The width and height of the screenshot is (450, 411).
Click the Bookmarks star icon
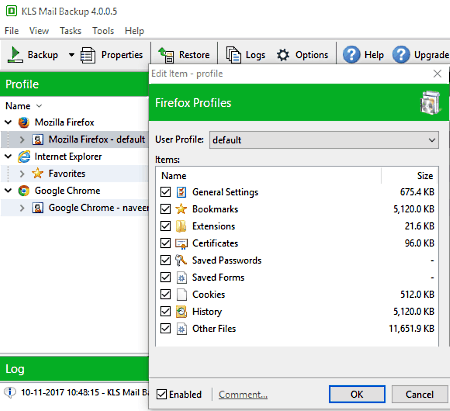(x=181, y=209)
